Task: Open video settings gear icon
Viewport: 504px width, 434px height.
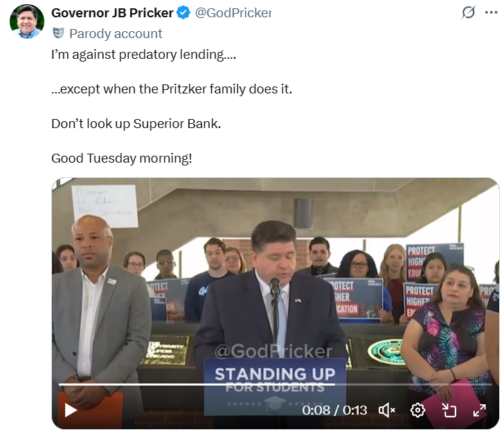Action: 417,410
